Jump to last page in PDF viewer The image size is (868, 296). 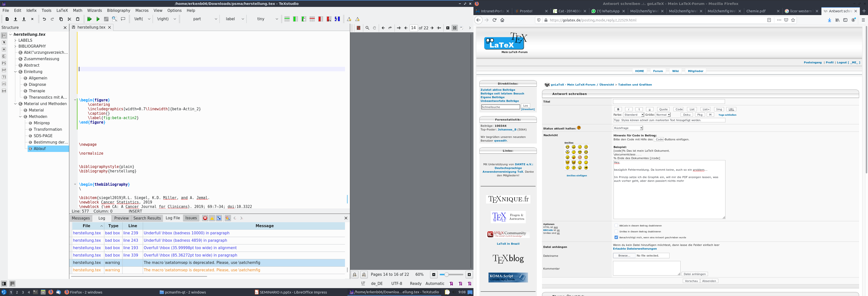(439, 28)
